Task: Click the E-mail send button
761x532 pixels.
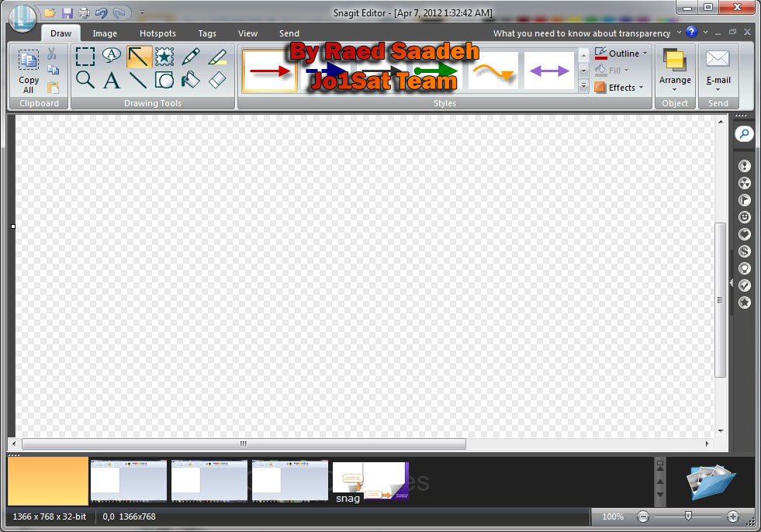Action: click(718, 71)
